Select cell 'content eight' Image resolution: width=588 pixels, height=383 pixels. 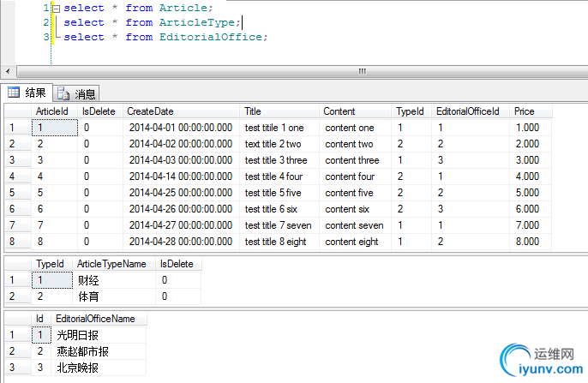coord(355,242)
